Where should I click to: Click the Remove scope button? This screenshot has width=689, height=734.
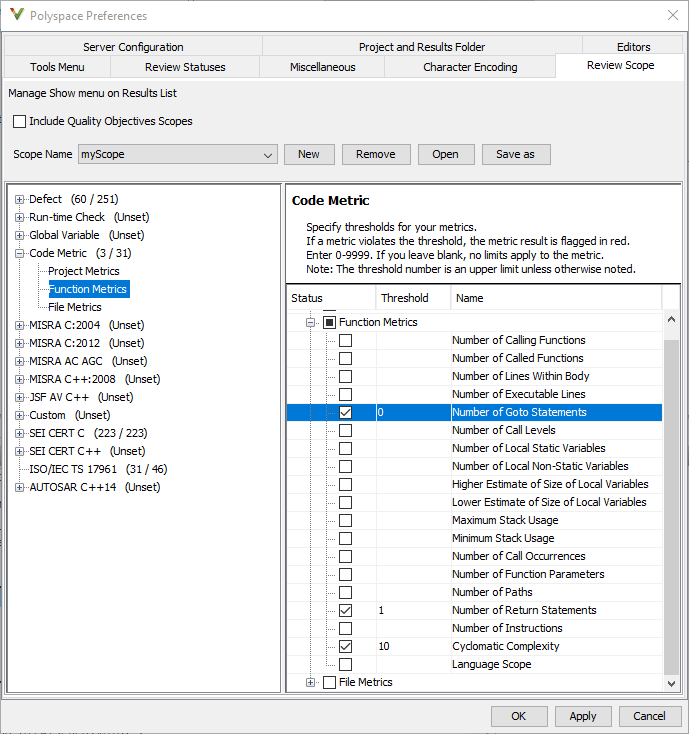pos(376,154)
